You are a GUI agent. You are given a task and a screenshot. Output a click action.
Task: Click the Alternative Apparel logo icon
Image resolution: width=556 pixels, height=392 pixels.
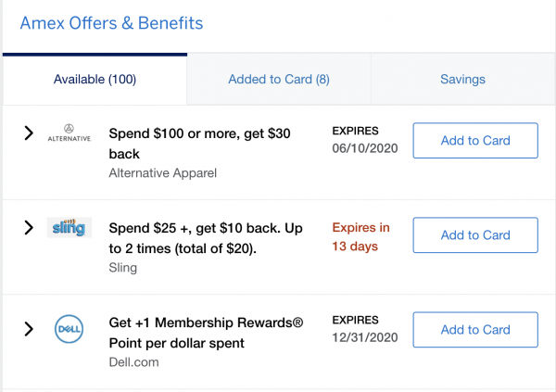point(69,134)
